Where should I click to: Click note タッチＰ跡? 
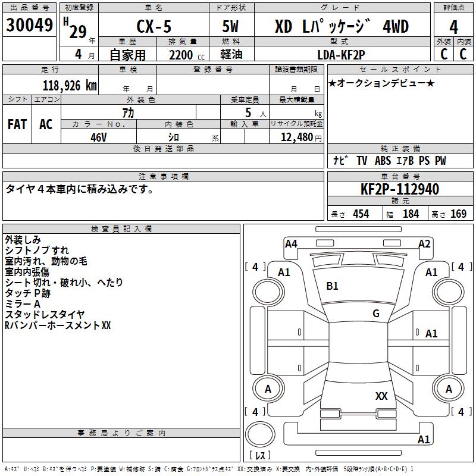[x=27, y=293]
